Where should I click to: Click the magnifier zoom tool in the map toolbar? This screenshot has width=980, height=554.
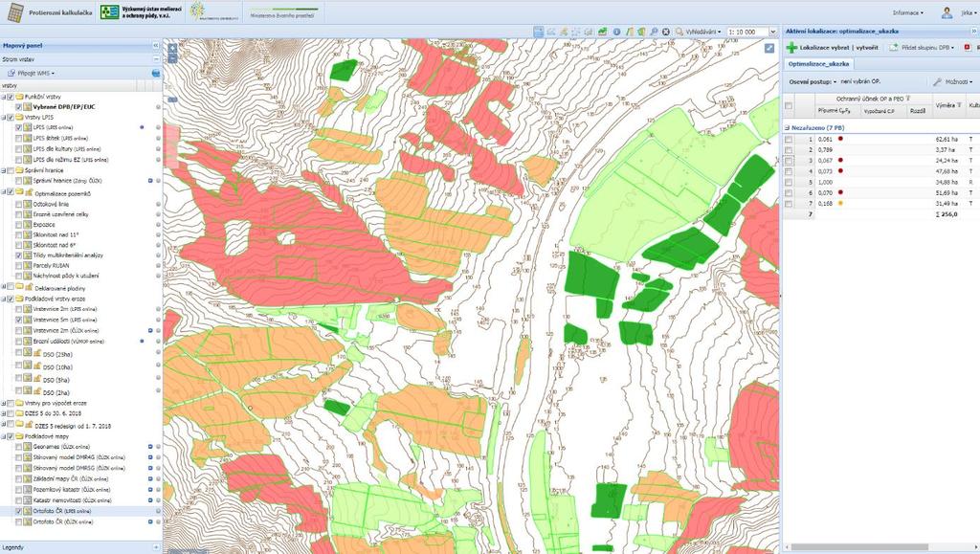pos(654,32)
